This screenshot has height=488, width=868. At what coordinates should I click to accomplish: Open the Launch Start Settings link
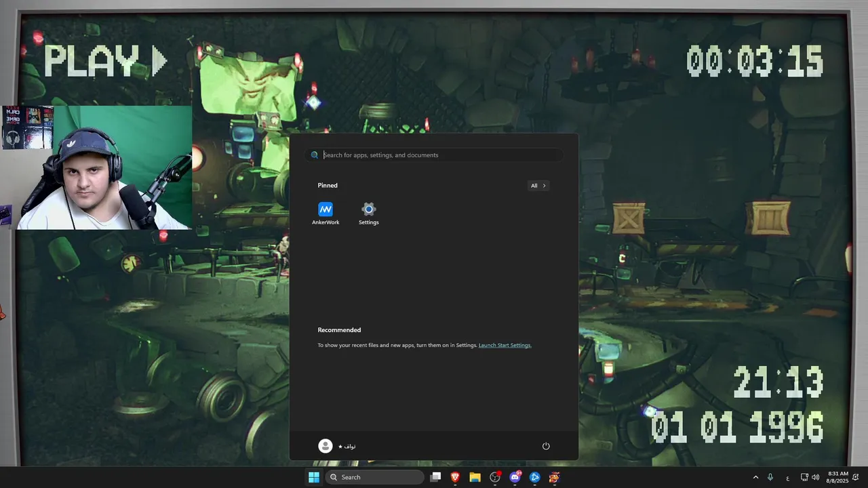[505, 345]
